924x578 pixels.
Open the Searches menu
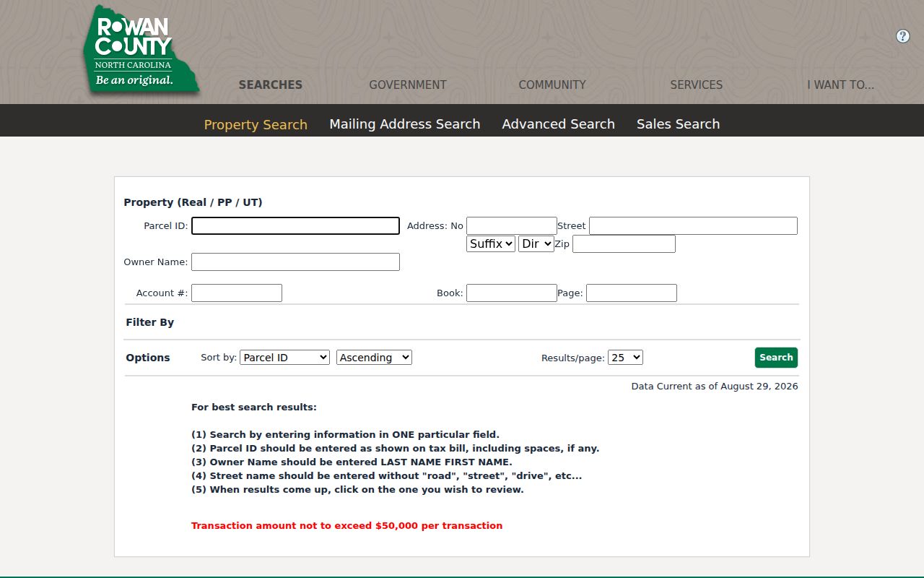(271, 85)
